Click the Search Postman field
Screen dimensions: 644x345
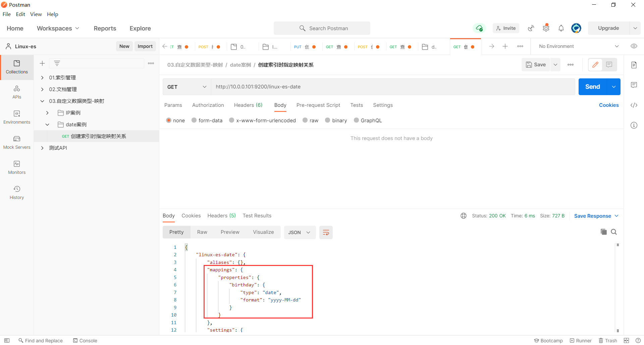(322, 28)
